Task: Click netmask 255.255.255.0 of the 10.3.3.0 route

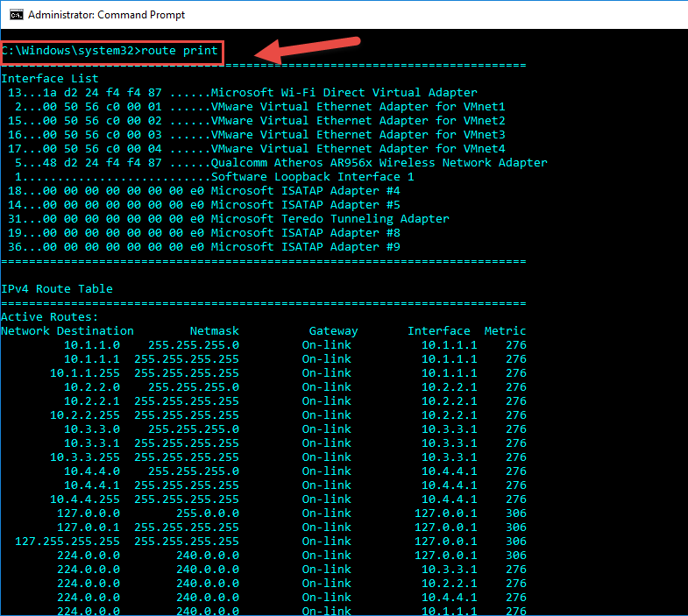Action: pyautogui.click(x=194, y=429)
